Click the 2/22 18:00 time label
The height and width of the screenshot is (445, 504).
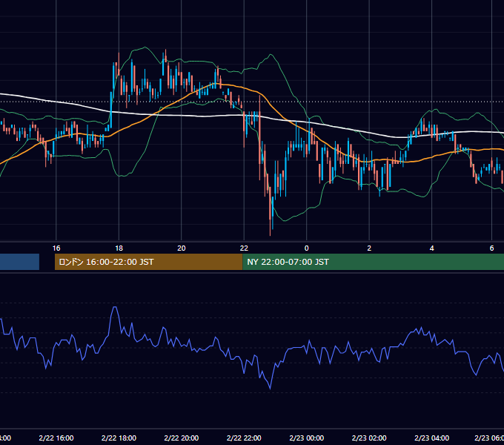(119, 438)
